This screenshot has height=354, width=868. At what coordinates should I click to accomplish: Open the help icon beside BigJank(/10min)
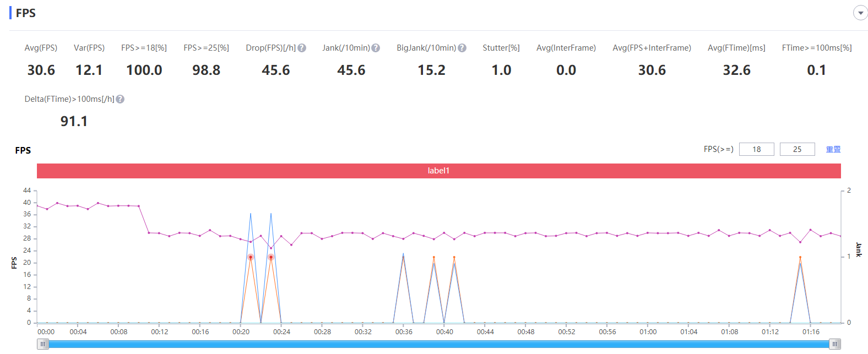[462, 48]
